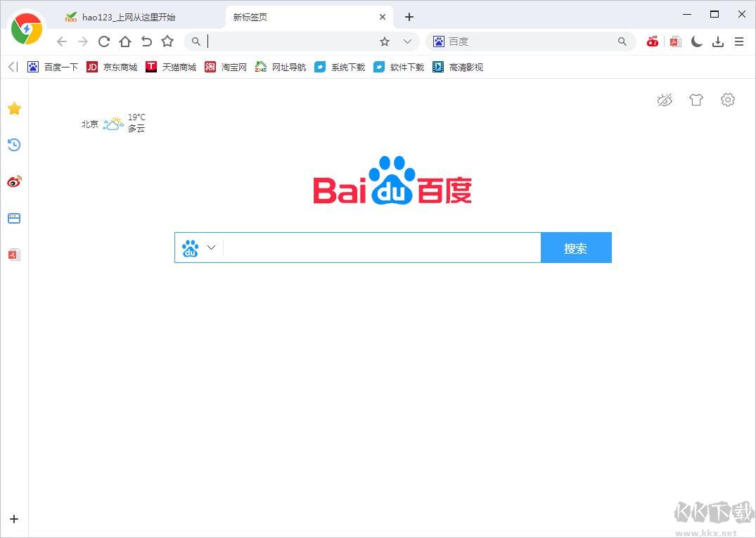This screenshot has width=756, height=538.
Task: Open the hamburger menu at top right
Action: point(739,41)
